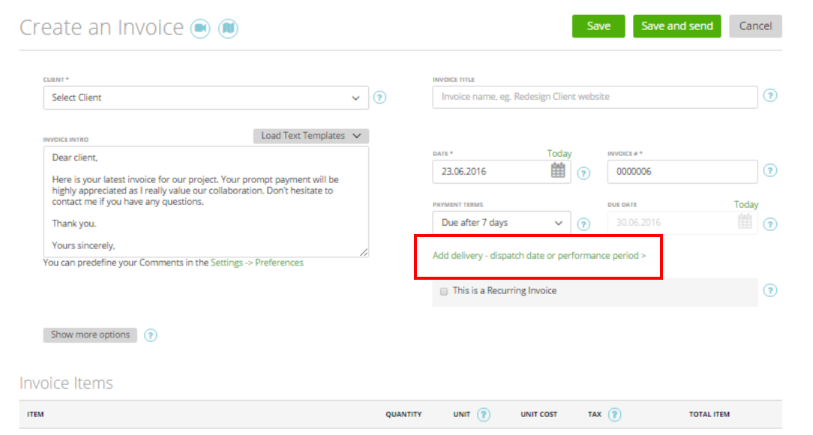Open the guide book icon beside the title
The width and height of the screenshot is (813, 435).
[228, 28]
